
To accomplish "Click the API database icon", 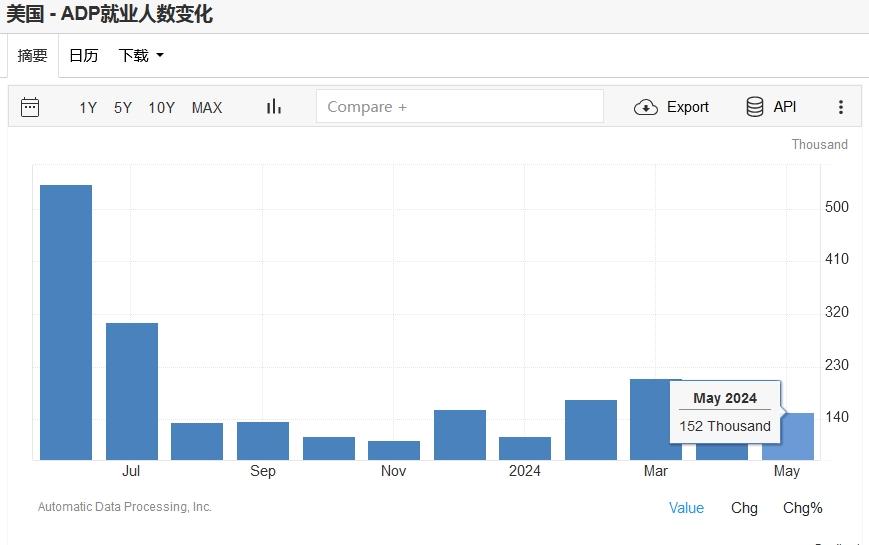I will click(x=754, y=106).
